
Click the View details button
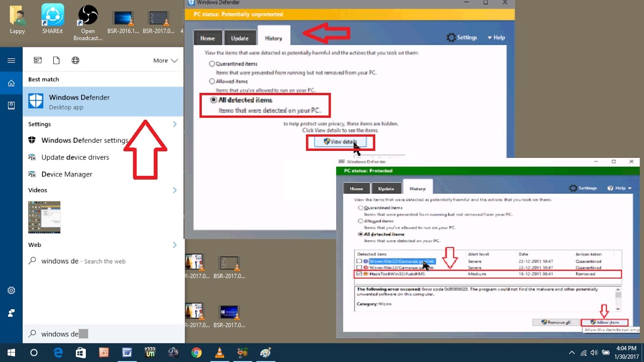[341, 142]
